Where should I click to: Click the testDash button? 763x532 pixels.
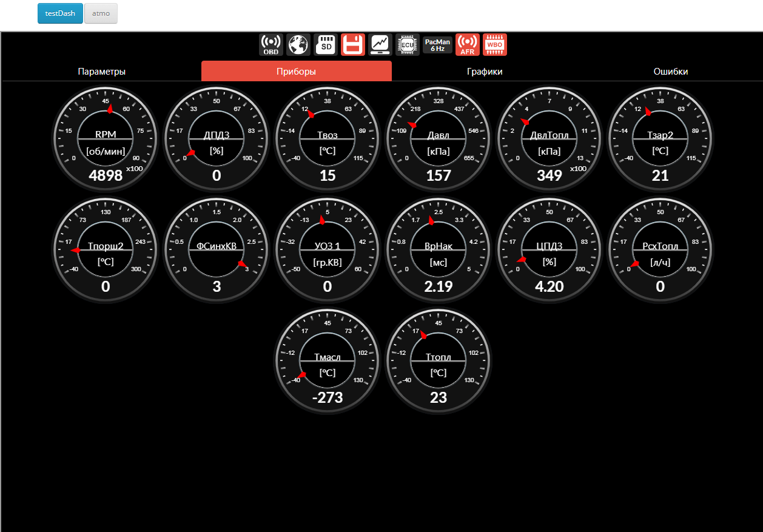pos(60,13)
